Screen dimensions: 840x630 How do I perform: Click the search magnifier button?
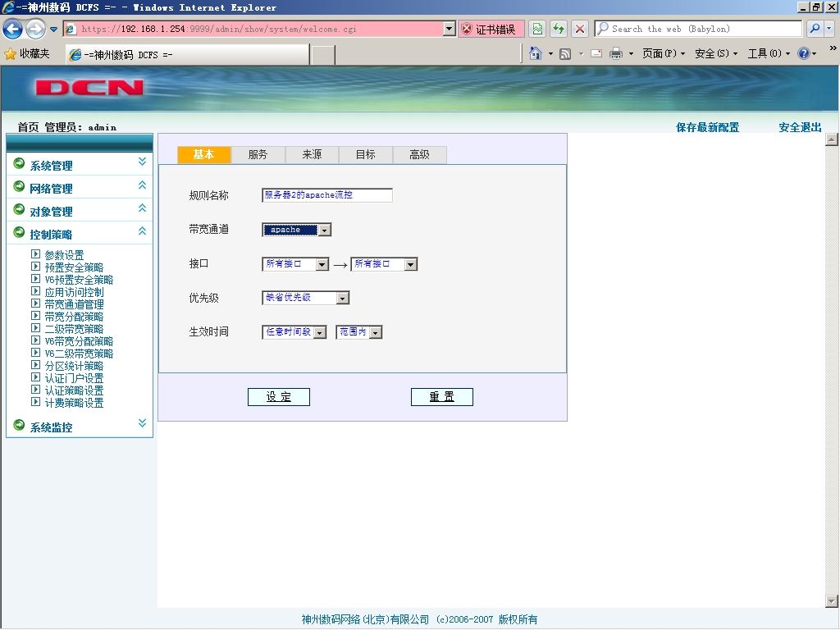815,29
